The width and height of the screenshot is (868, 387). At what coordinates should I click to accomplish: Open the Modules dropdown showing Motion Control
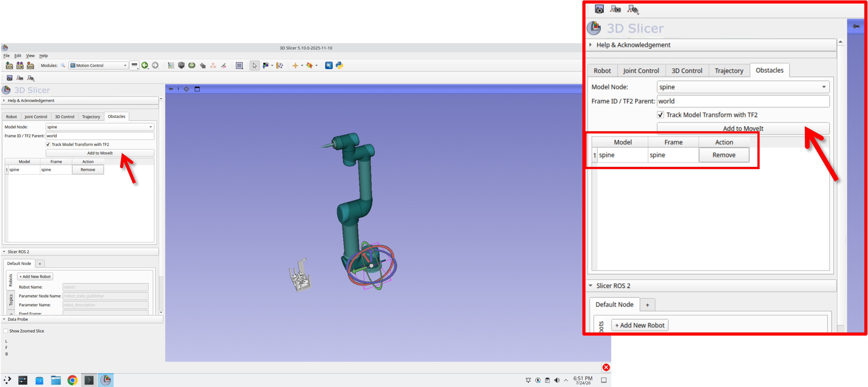tap(99, 65)
